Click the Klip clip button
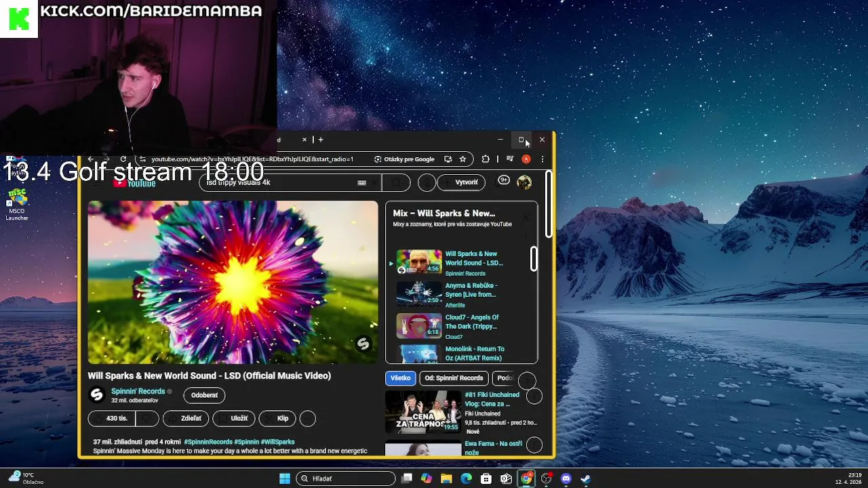The width and height of the screenshot is (868, 488). coord(277,418)
